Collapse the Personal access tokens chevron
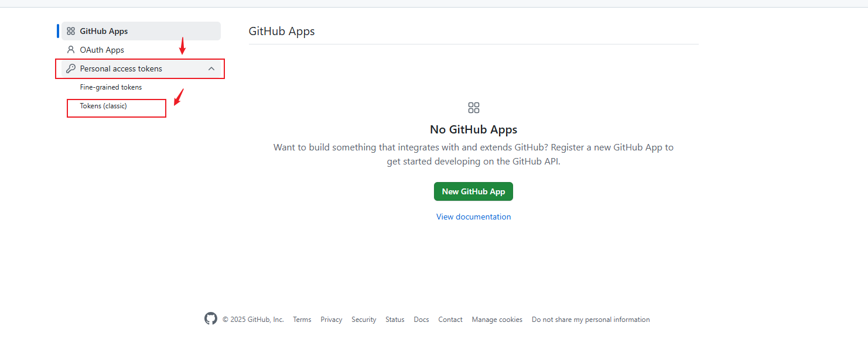Screen dimensions: 868x343 (x=211, y=68)
